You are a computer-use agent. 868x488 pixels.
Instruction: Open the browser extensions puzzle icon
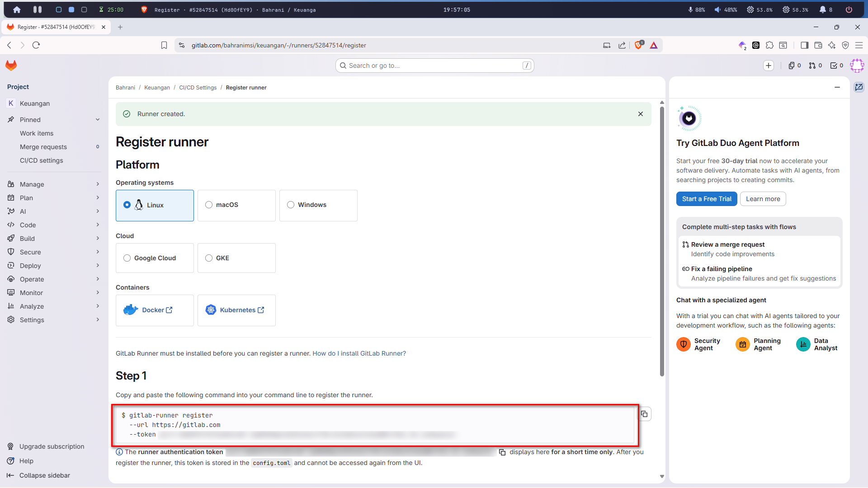769,45
